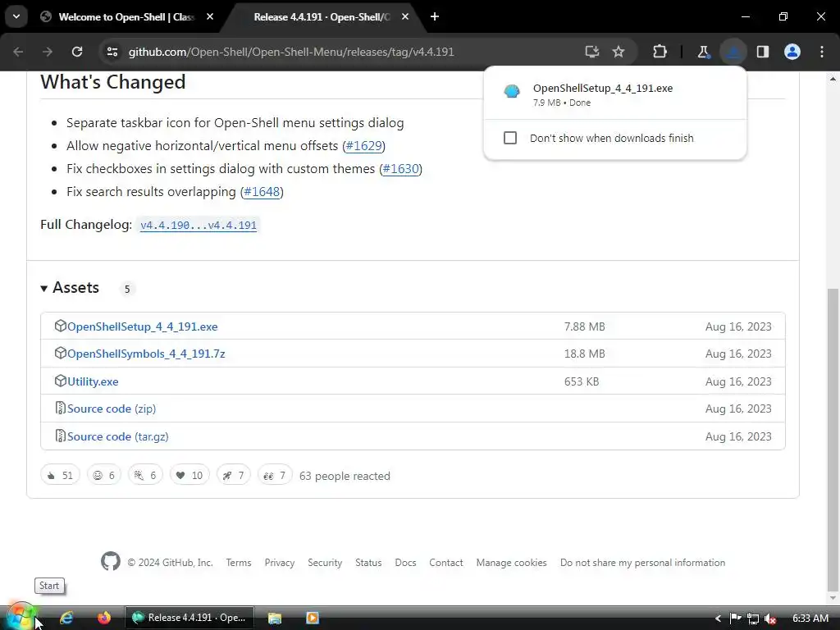Show hidden tray icons arrow
The height and width of the screenshot is (630, 840).
pos(718,618)
